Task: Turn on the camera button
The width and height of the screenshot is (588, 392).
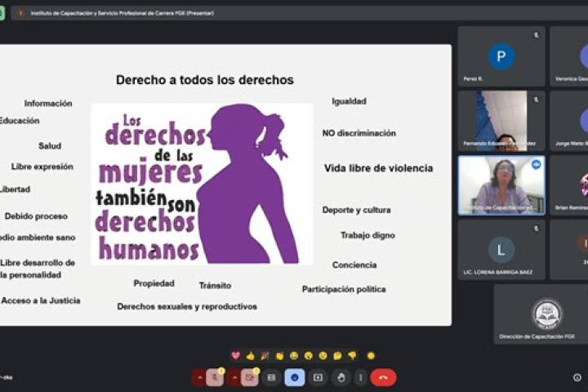Action: (x=250, y=377)
